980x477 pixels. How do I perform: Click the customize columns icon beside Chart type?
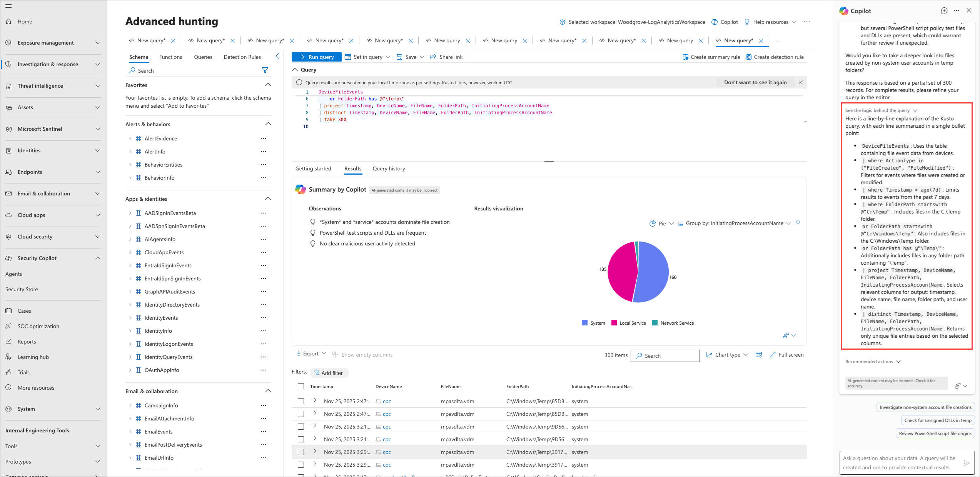[758, 355]
